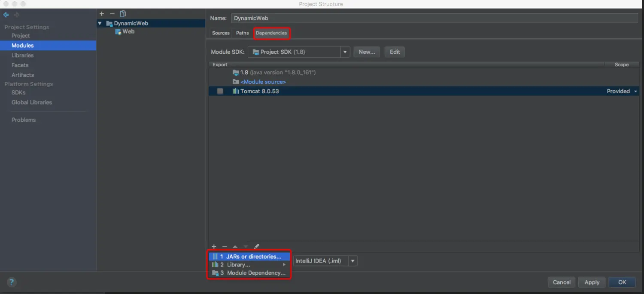644x294 pixels.
Task: Go back with the blue arrow
Action: tap(6, 15)
